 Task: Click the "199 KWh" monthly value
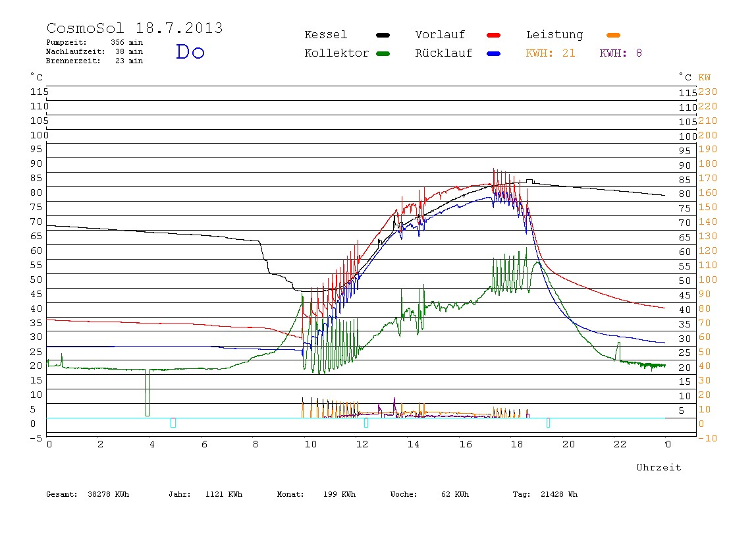coord(339,494)
